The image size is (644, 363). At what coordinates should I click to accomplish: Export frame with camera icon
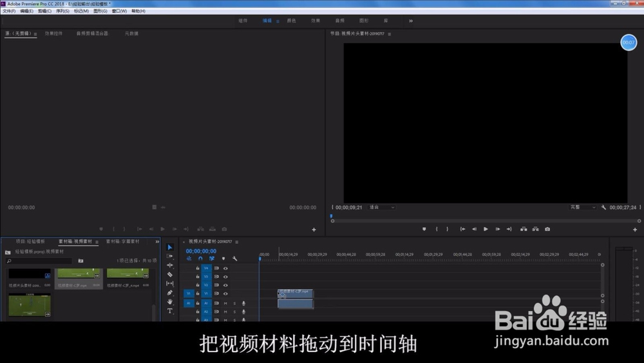click(x=547, y=229)
